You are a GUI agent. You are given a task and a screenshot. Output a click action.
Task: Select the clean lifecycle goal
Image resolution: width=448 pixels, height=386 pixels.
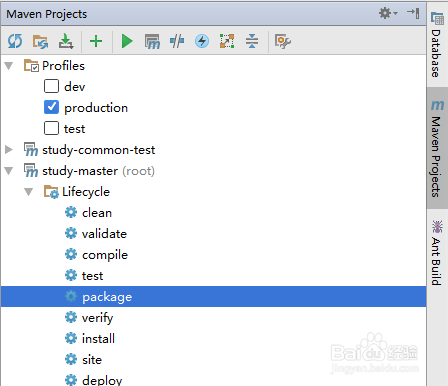97,213
